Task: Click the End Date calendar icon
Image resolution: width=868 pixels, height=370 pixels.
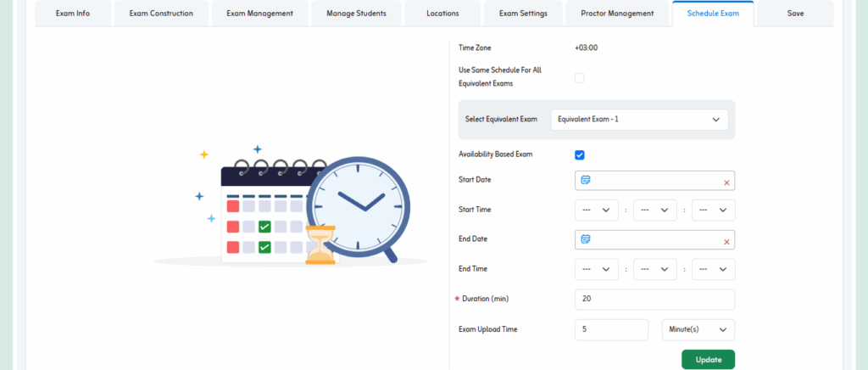Action: click(585, 240)
